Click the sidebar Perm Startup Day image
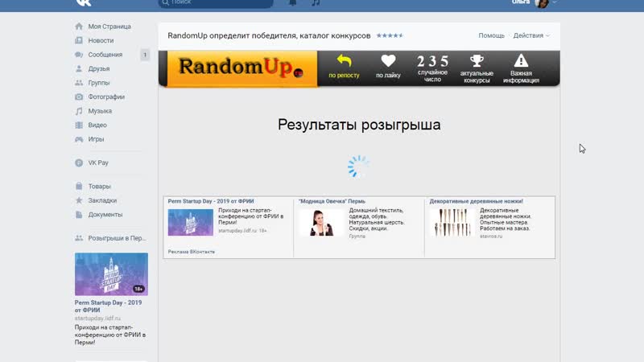644x362 pixels. (111, 274)
